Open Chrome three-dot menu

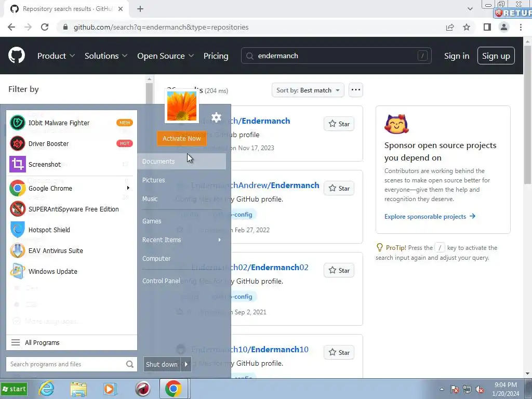coord(521,27)
